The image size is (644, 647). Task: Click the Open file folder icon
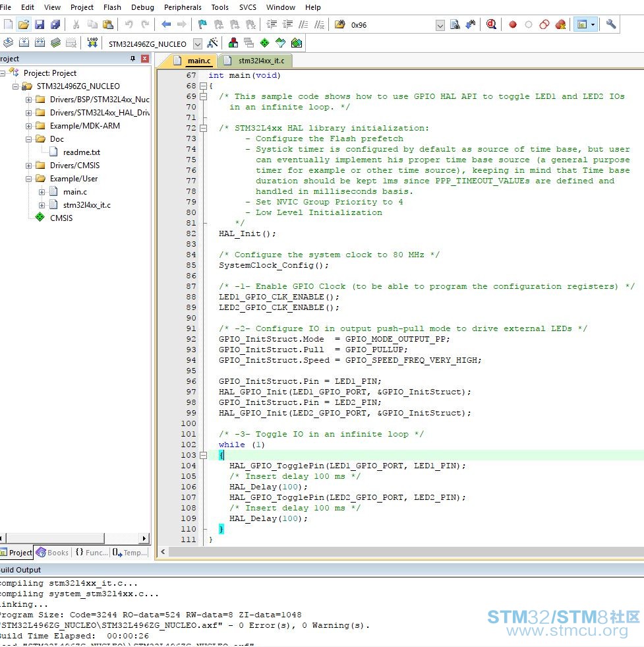click(24, 24)
